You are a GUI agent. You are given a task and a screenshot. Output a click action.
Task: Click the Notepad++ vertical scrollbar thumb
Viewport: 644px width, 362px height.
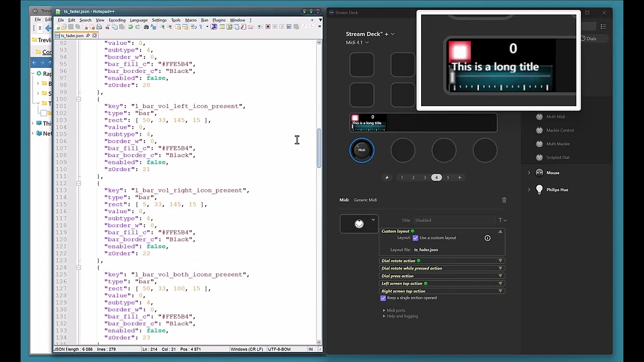[x=319, y=148]
